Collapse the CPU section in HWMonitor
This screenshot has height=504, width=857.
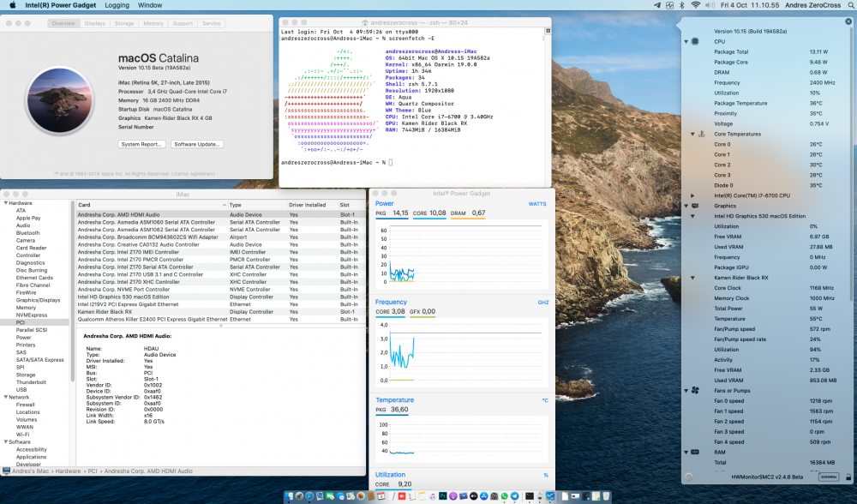tap(686, 41)
